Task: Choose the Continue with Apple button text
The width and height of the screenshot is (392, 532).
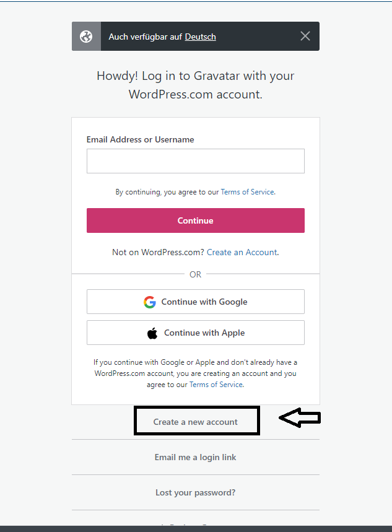Action: [204, 333]
